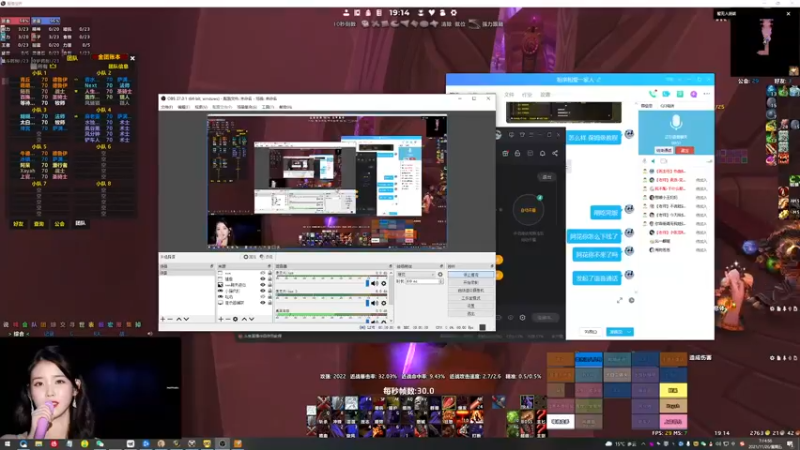Viewport: 800px width, 450px height.
Task: Select the listed scene in Scenes panel
Action: coord(187,273)
